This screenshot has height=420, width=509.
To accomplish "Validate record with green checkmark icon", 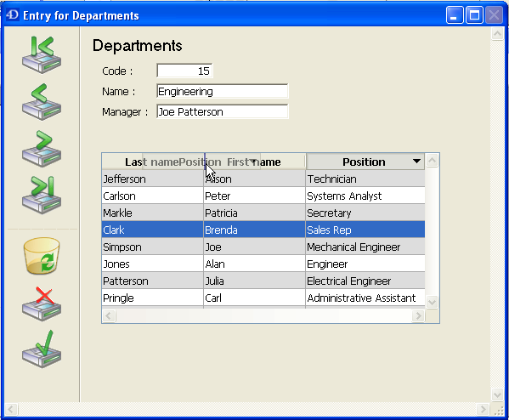I will coord(42,349).
